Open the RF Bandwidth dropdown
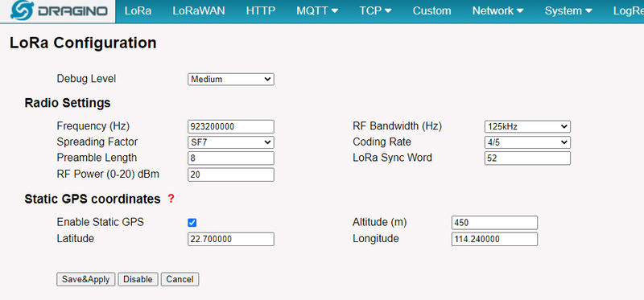 coord(527,127)
